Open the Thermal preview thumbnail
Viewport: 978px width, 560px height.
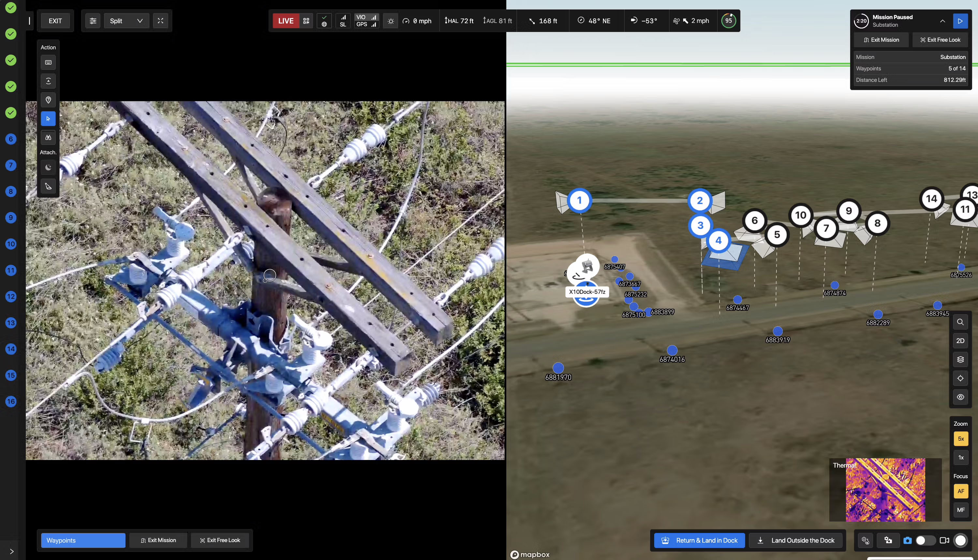(x=885, y=490)
